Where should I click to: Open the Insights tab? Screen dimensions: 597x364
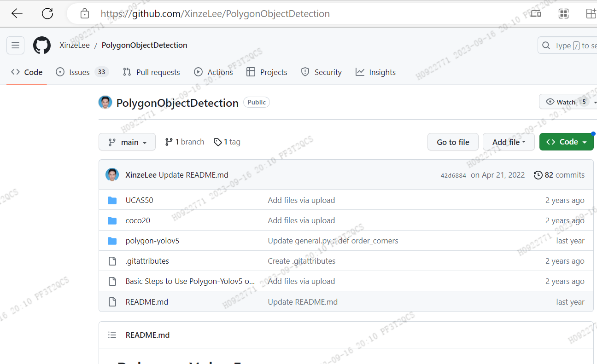[376, 72]
